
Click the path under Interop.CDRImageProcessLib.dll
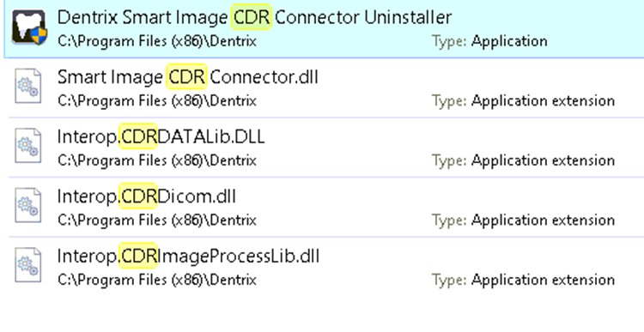tap(157, 280)
